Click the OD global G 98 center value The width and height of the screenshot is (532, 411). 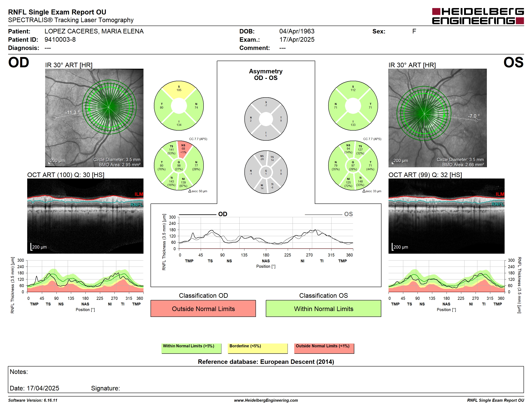click(179, 166)
